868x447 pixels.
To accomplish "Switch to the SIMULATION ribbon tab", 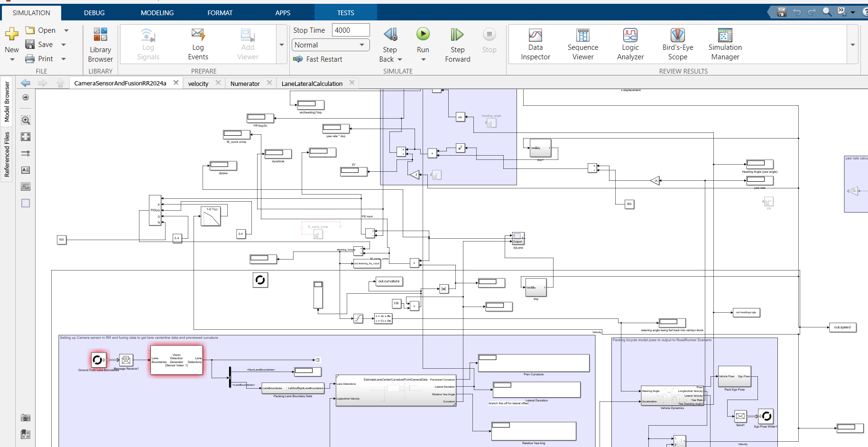I will 31,13.
